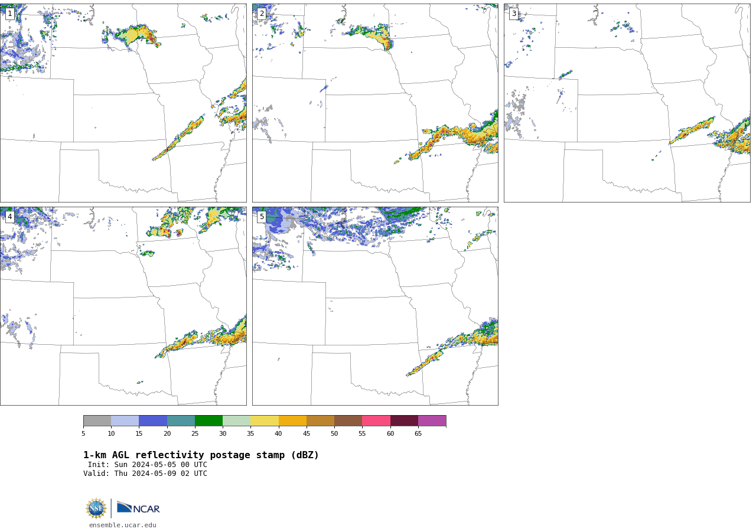Image resolution: width=756 pixels, height=532 pixels.
Task: Click the colorbar tick label 20
Action: (167, 434)
